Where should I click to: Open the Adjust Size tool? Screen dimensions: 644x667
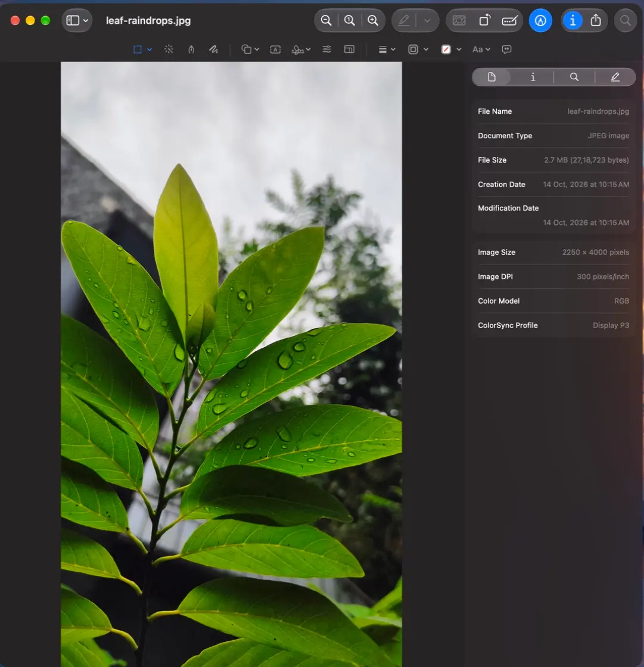pos(349,49)
